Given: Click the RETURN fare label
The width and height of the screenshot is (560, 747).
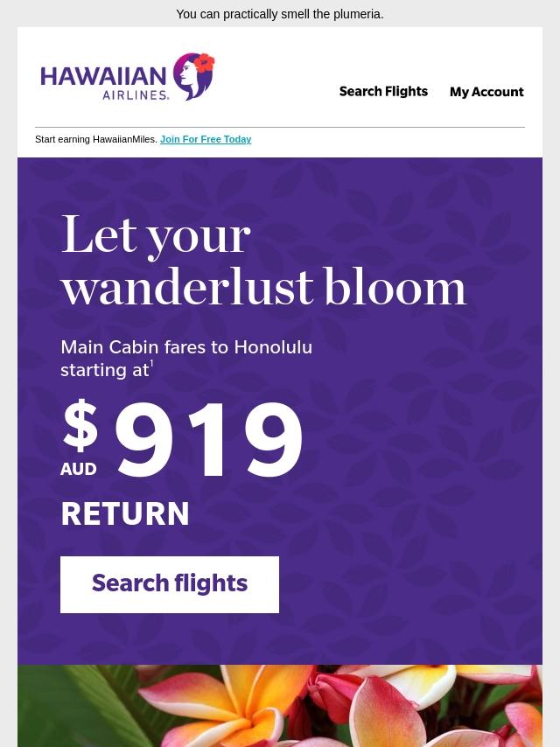Looking at the screenshot, I should (x=125, y=513).
